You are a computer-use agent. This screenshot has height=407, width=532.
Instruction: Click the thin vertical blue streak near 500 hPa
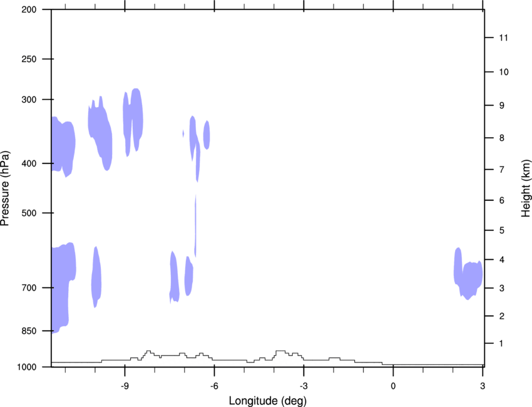195,226
